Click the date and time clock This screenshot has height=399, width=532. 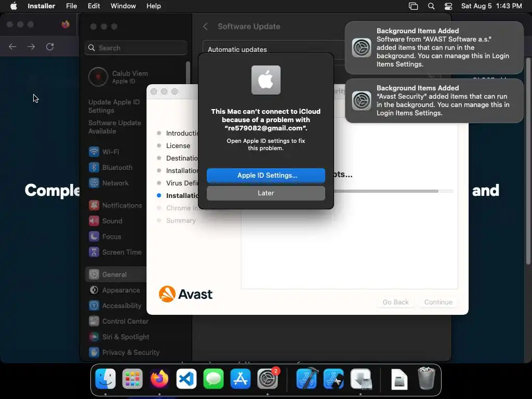tap(491, 6)
